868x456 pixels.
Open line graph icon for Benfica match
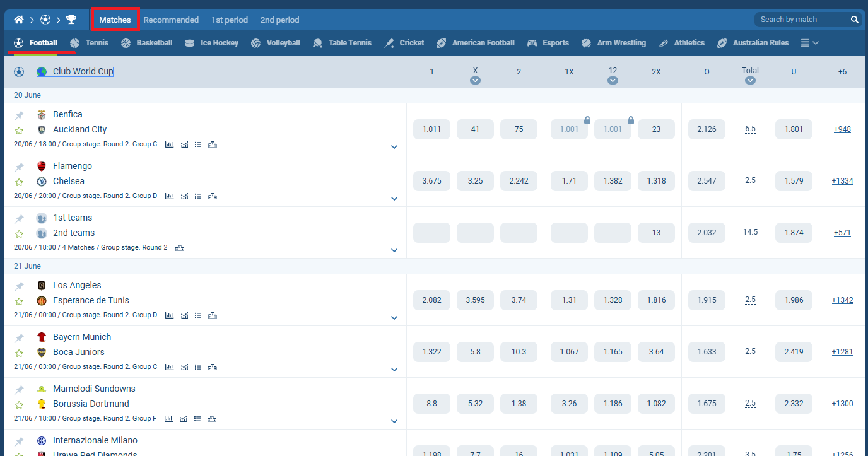point(184,144)
